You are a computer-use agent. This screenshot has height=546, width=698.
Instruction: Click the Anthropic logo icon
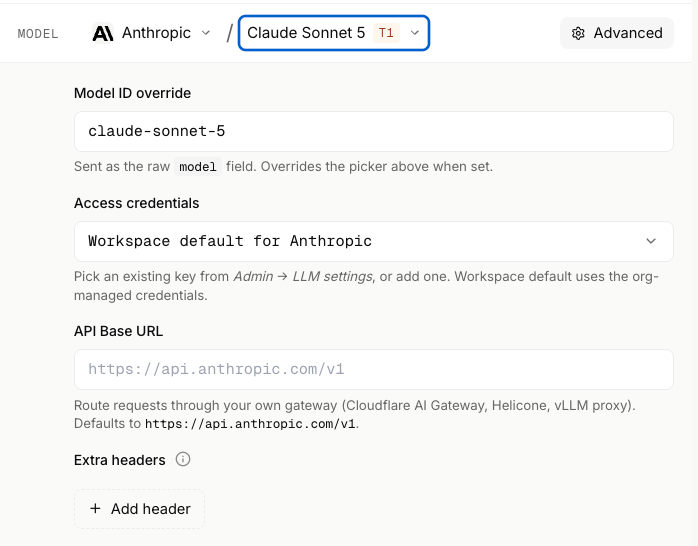click(103, 33)
